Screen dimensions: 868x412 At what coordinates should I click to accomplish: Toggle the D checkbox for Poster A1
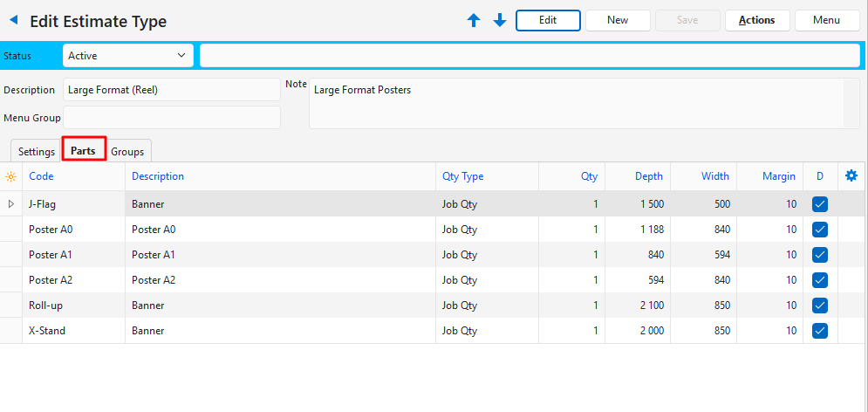click(820, 255)
